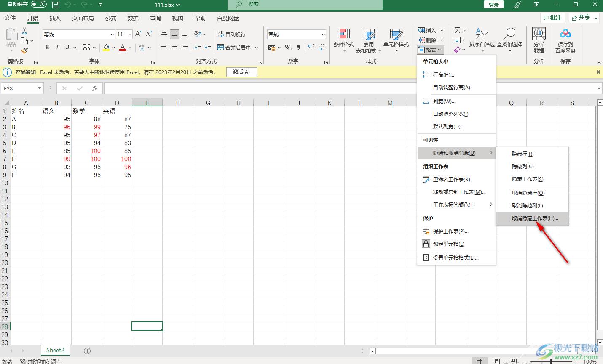Apply Bold formatting
This screenshot has height=364, width=603.
pos(47,48)
